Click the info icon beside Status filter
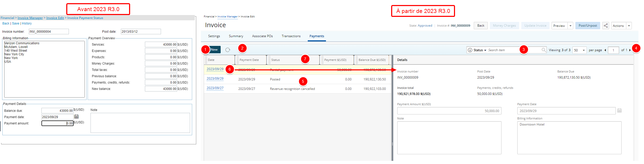 [x=470, y=50]
